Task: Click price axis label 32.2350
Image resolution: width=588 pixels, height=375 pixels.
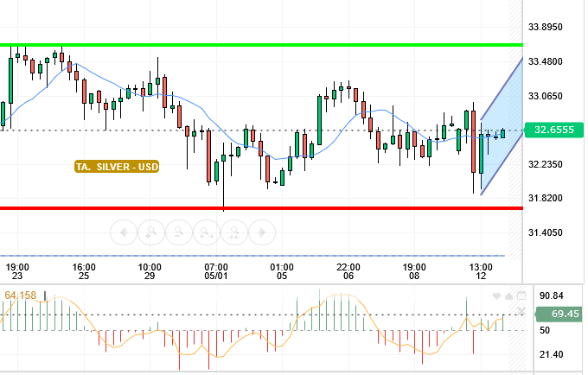Action: tap(546, 164)
